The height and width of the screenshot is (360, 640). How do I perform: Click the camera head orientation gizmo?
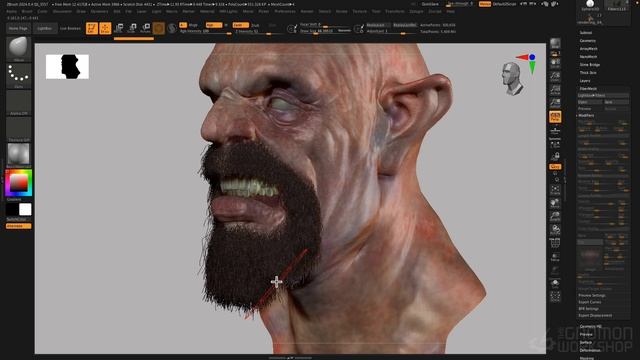tap(511, 79)
